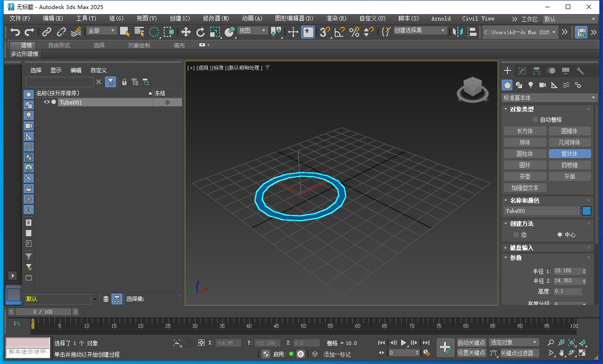
Task: Activate the Select and Scale tool
Action: coord(215,32)
